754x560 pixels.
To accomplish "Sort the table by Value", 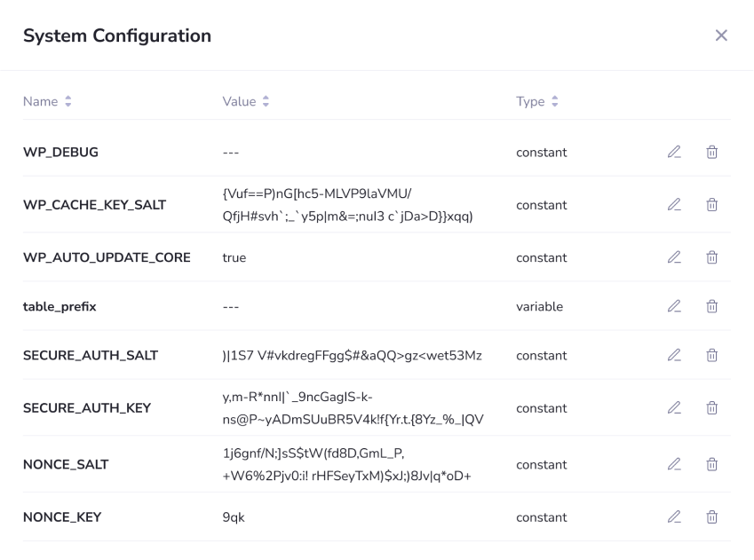I will tap(242, 101).
